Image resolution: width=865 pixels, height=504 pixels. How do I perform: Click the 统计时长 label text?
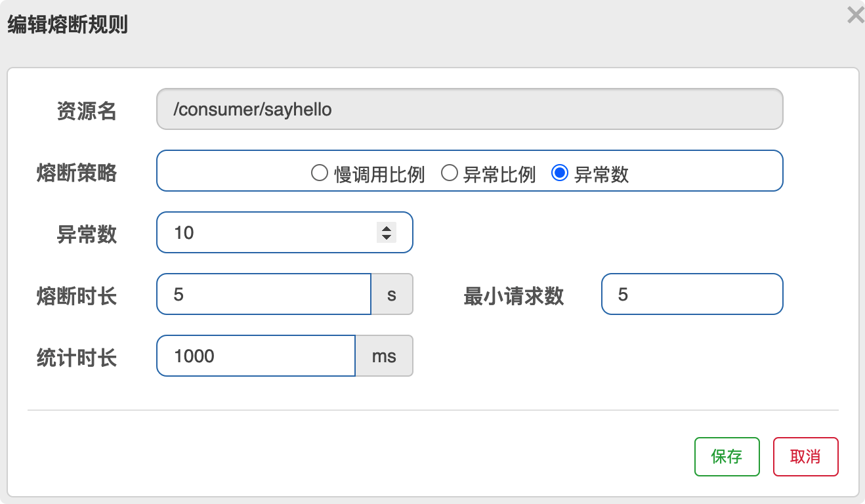tap(77, 358)
